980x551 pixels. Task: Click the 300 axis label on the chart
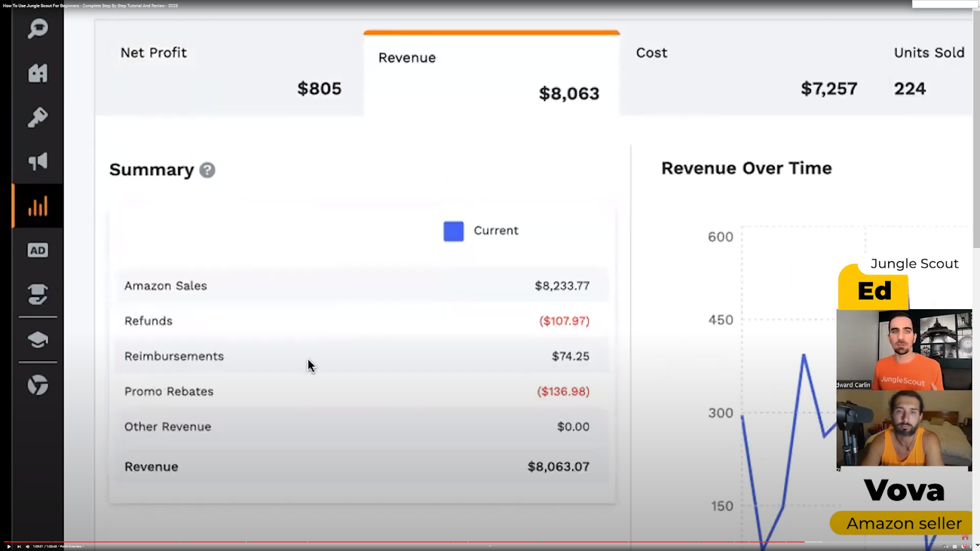click(721, 413)
